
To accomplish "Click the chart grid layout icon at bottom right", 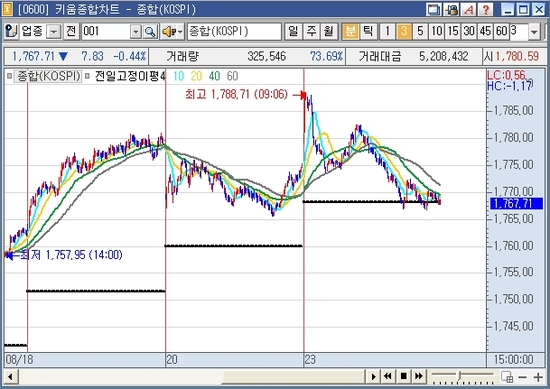I will pos(507,377).
